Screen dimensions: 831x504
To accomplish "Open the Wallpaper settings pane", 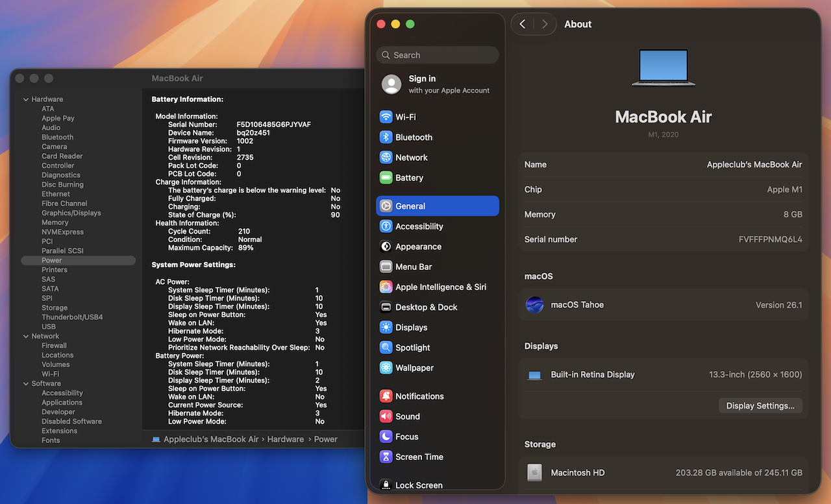I will [414, 368].
